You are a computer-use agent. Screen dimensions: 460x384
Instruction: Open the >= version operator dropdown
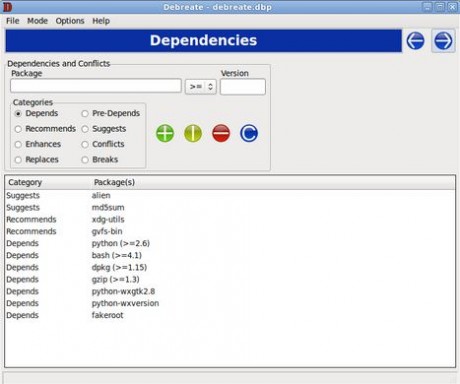pyautogui.click(x=201, y=87)
